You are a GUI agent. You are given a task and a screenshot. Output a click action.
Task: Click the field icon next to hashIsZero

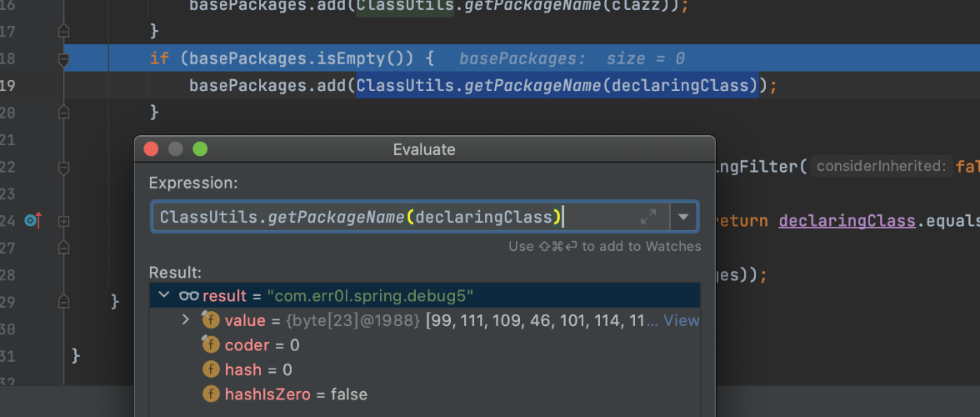pos(211,394)
